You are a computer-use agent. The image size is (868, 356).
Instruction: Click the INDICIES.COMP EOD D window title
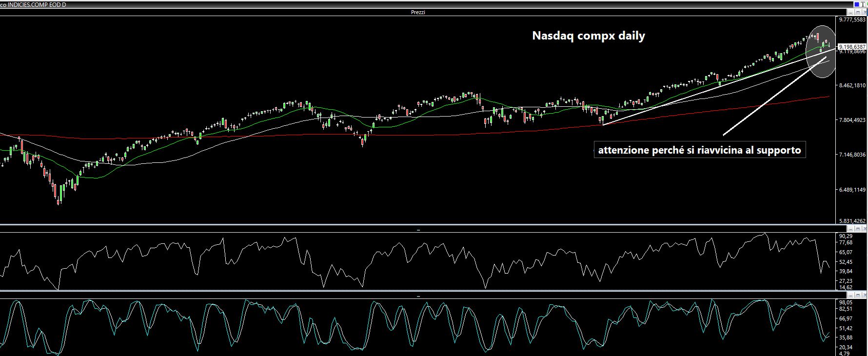[x=37, y=4]
